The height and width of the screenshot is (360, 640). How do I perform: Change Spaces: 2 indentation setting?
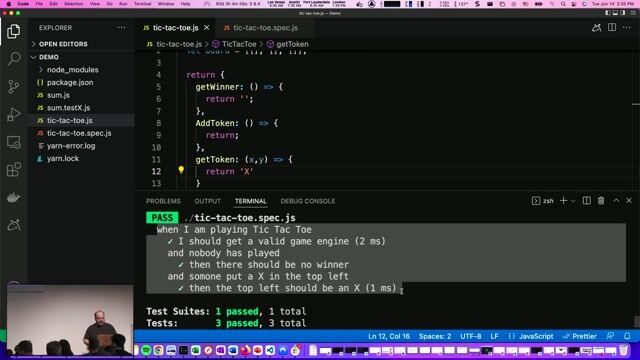pyautogui.click(x=435, y=336)
